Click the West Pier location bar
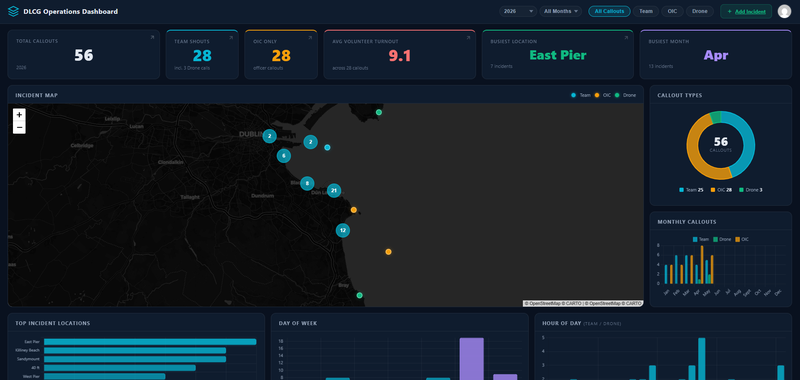Screen dimensions: 800x380 coord(105,376)
